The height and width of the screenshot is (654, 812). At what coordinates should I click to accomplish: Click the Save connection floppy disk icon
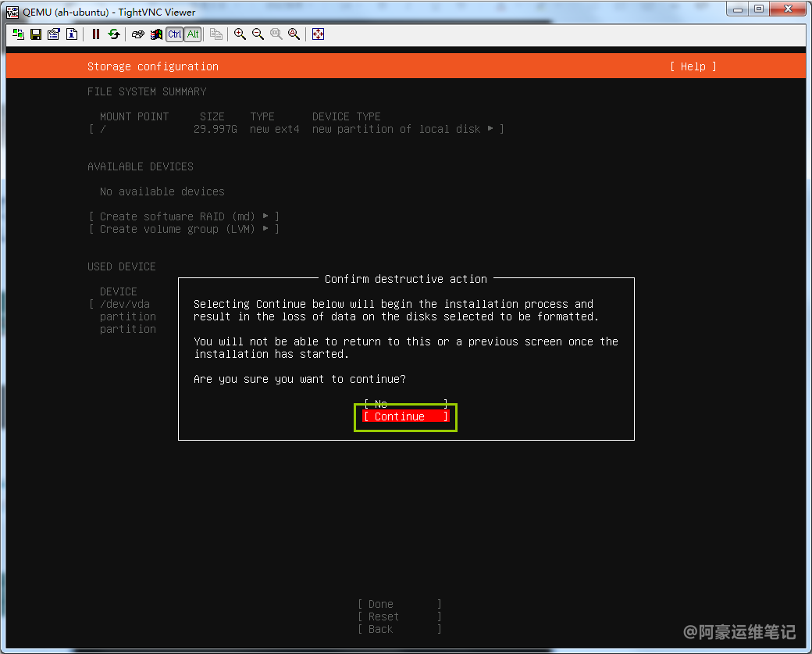[x=36, y=34]
